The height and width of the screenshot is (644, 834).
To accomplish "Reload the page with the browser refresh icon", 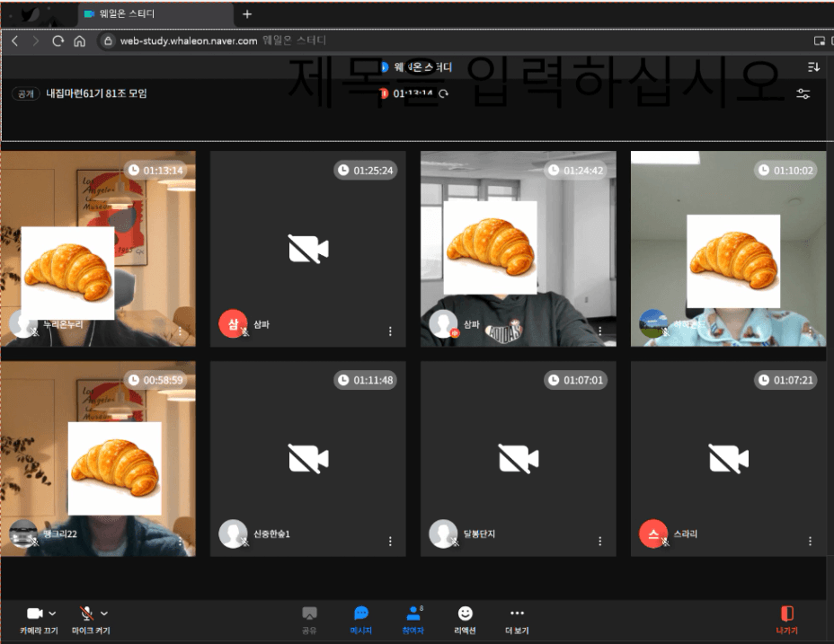I will [x=58, y=41].
